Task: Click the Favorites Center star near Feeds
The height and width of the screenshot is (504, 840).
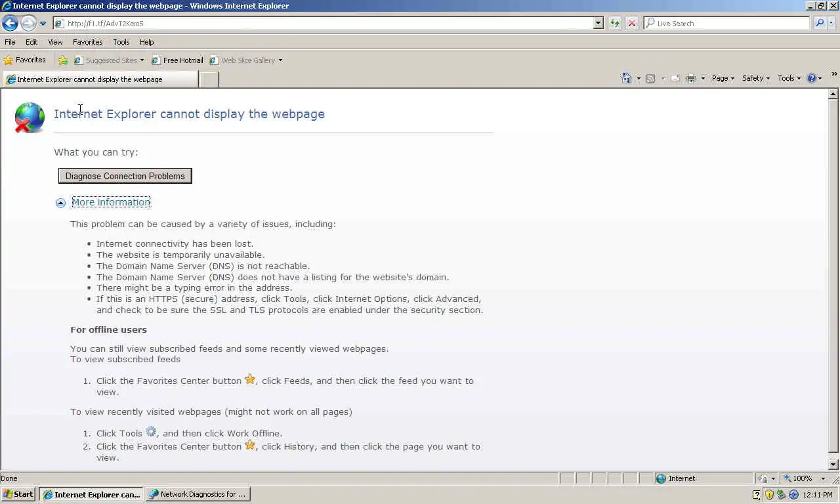Action: (250, 379)
